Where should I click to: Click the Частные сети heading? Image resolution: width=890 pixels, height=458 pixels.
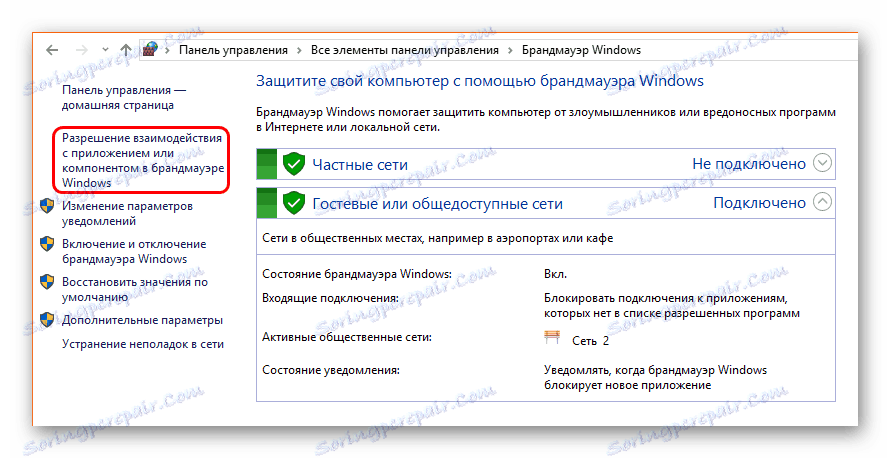point(360,165)
